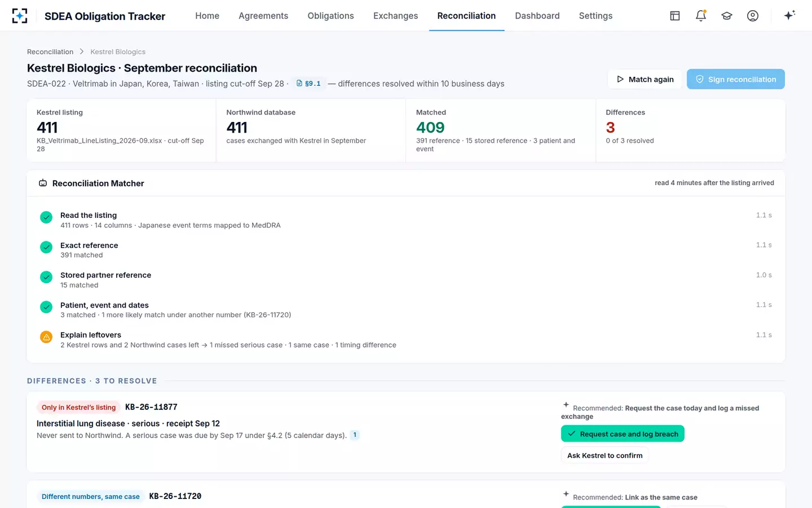Screen dimensions: 812x508
Task: Click the Kestrel Biologics breadcrumb item
Action: [x=118, y=51]
